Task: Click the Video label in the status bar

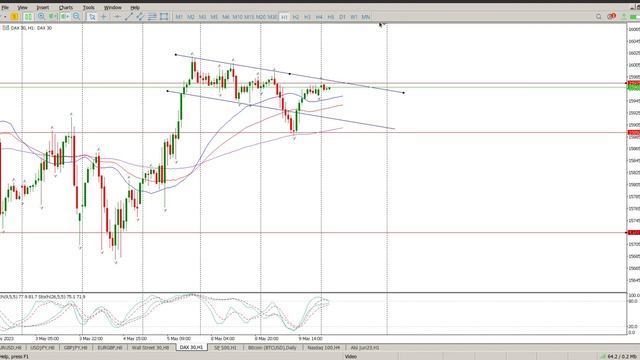Action: point(351,357)
